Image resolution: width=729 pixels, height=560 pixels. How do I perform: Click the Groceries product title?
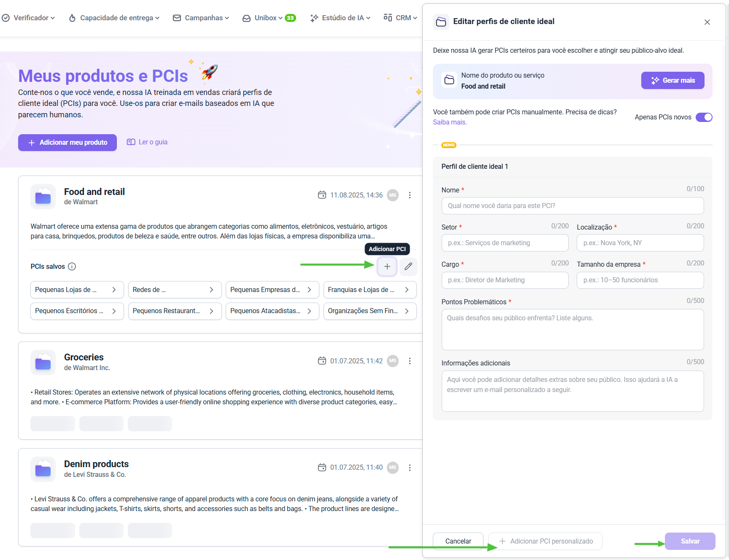84,357
